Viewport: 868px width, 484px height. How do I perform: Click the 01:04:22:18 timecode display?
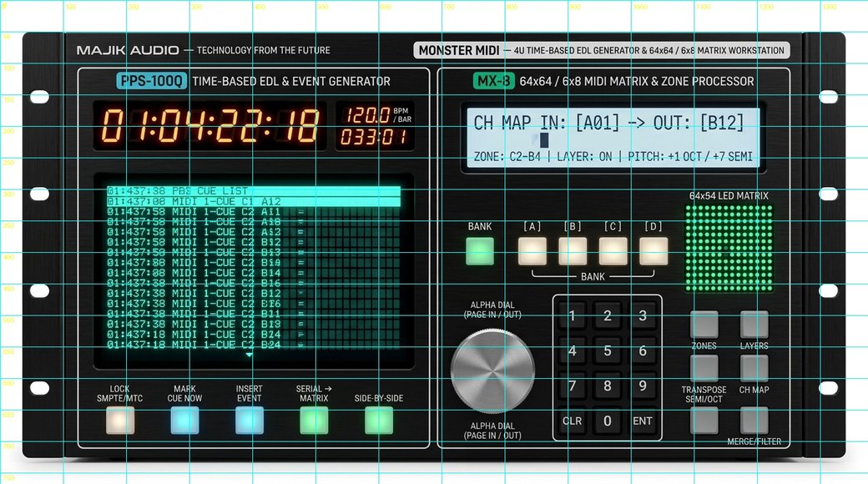click(209, 126)
